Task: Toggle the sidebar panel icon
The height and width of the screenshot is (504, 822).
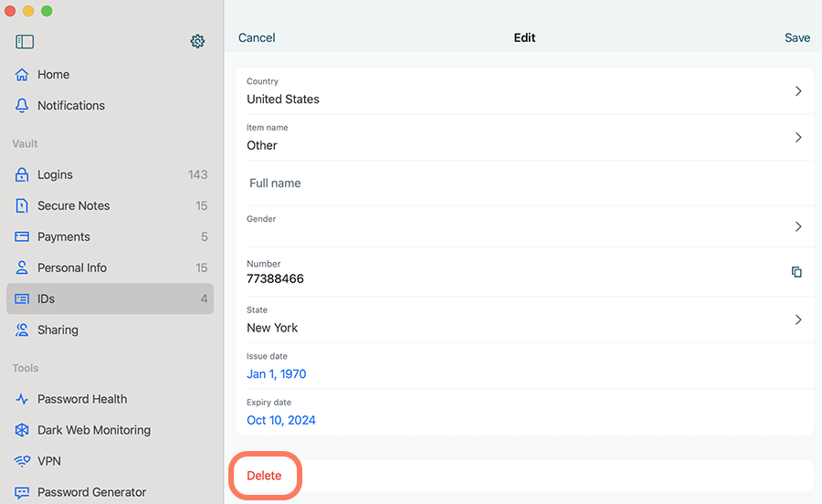Action: (x=25, y=41)
